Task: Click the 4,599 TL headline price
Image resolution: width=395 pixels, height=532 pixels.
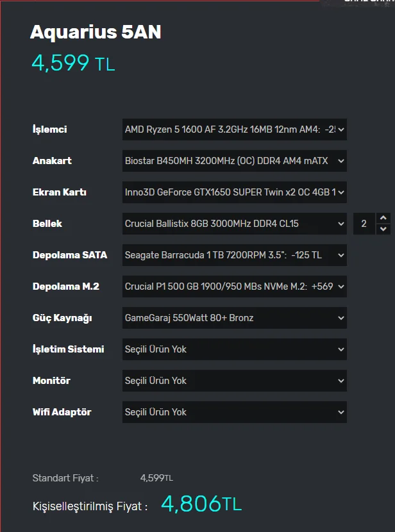Action: 73,63
